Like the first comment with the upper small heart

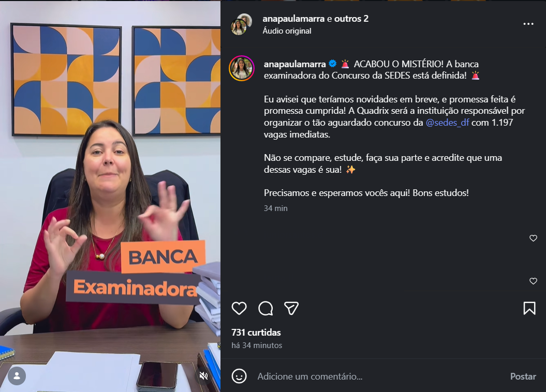(533, 238)
